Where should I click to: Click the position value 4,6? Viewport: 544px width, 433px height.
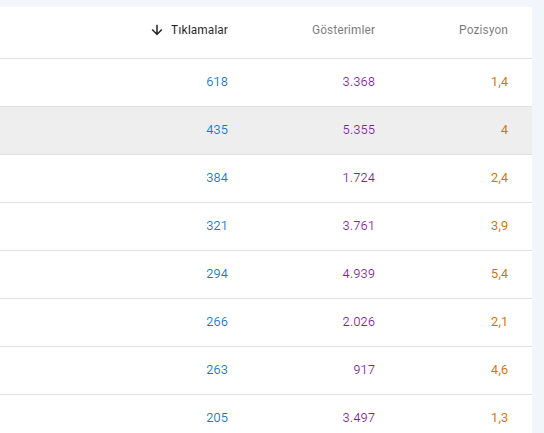[x=499, y=370]
